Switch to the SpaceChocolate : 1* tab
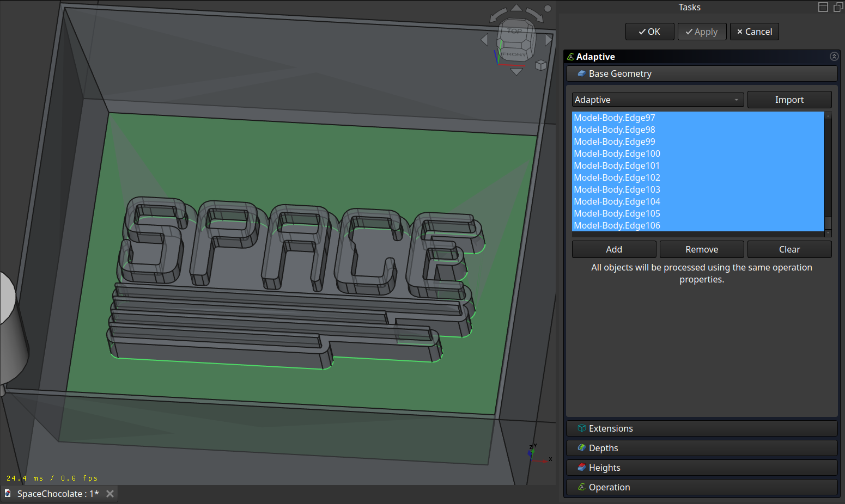 (58, 494)
